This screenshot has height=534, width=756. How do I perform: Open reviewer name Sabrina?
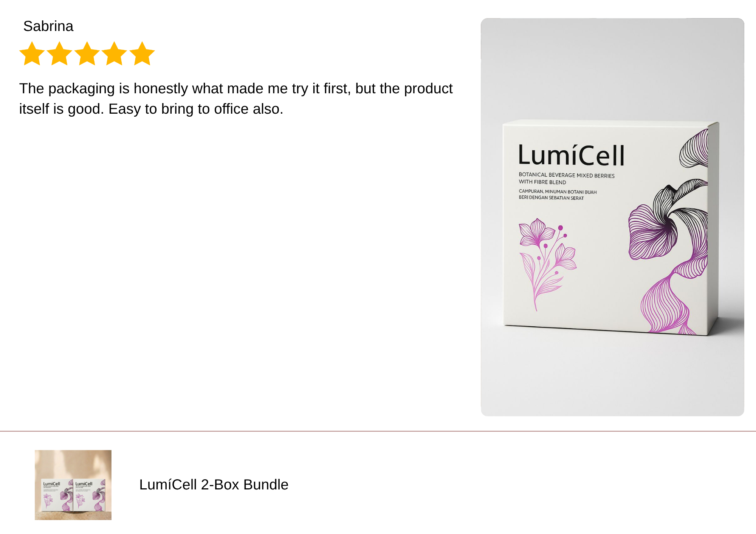pos(48,26)
